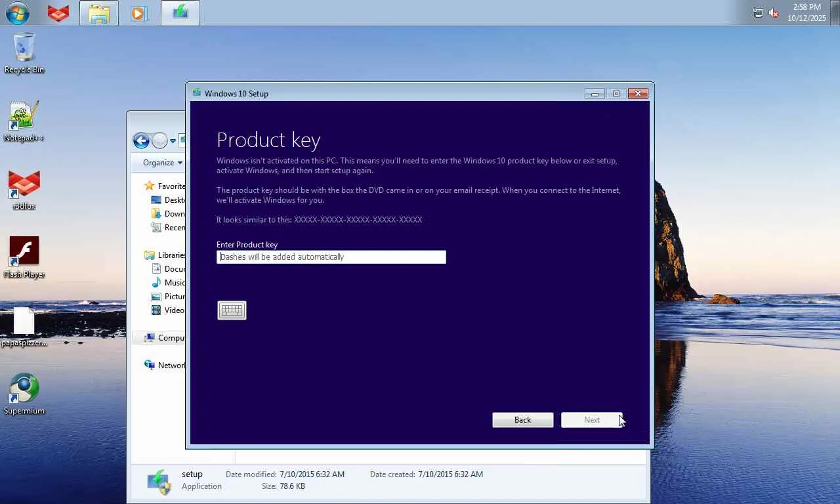Image resolution: width=840 pixels, height=504 pixels.
Task: Select Favorites in Explorer navigation pane
Action: 165,186
